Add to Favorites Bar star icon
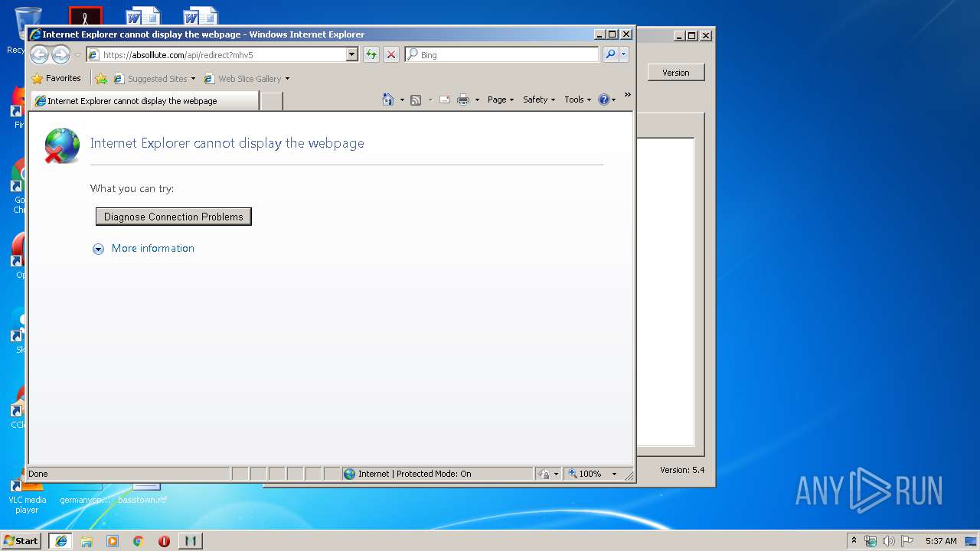This screenshot has height=551, width=980. tap(101, 78)
